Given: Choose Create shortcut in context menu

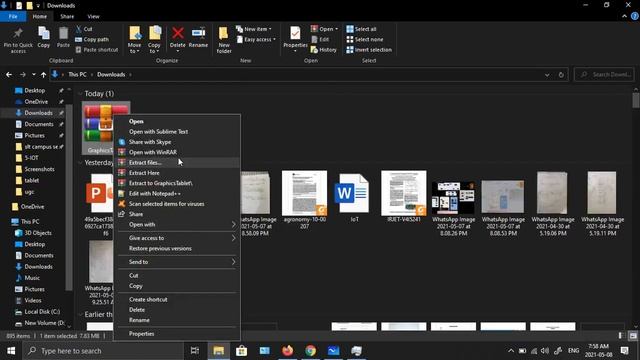Looking at the screenshot, I should coord(177,300).
